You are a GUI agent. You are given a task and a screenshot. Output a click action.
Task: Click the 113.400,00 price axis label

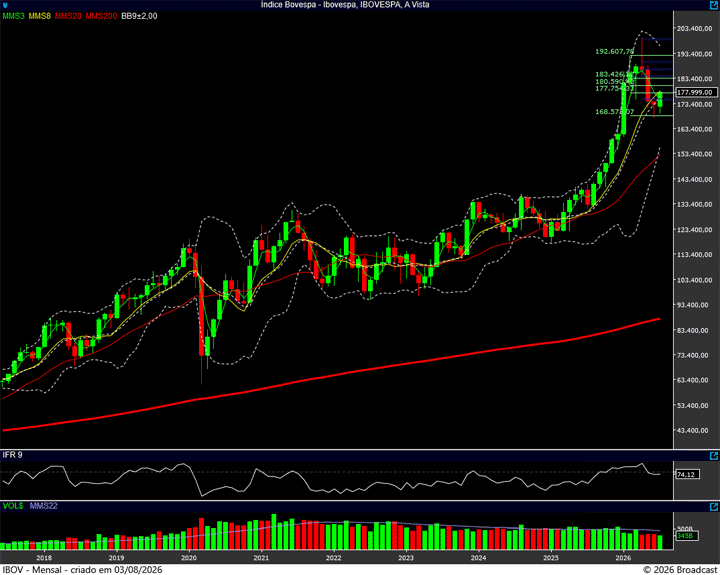point(695,254)
